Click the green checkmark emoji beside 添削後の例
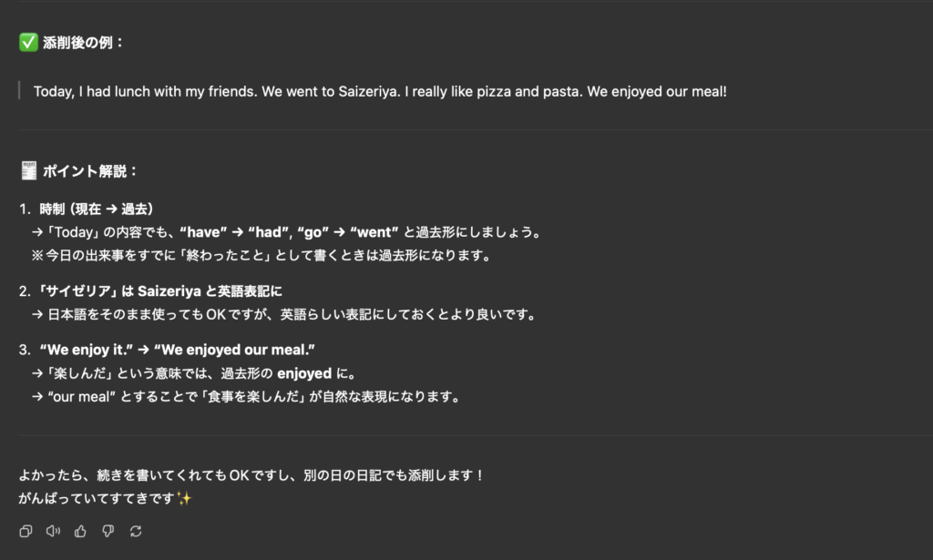This screenshot has width=933, height=560. [x=28, y=42]
